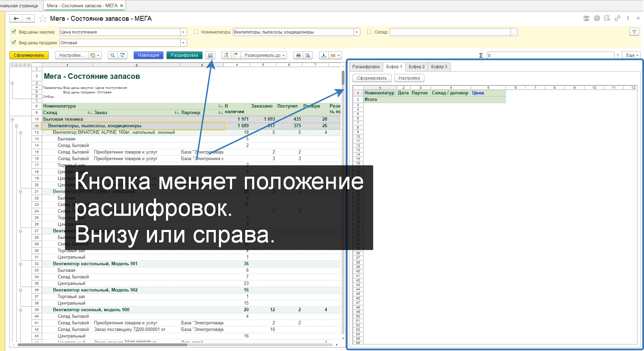Click Настройка in decoding panel
Image resolution: width=644 pixels, height=351 pixels.
pyautogui.click(x=409, y=78)
